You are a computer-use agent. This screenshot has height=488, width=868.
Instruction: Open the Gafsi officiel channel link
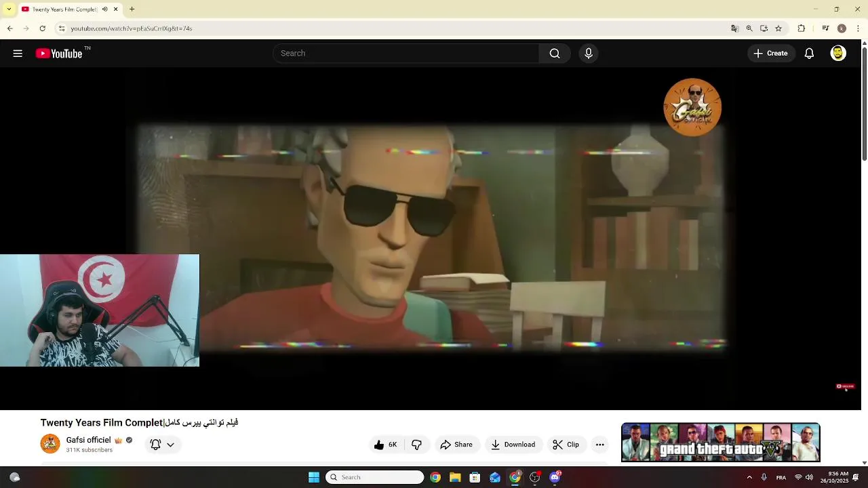pos(88,440)
